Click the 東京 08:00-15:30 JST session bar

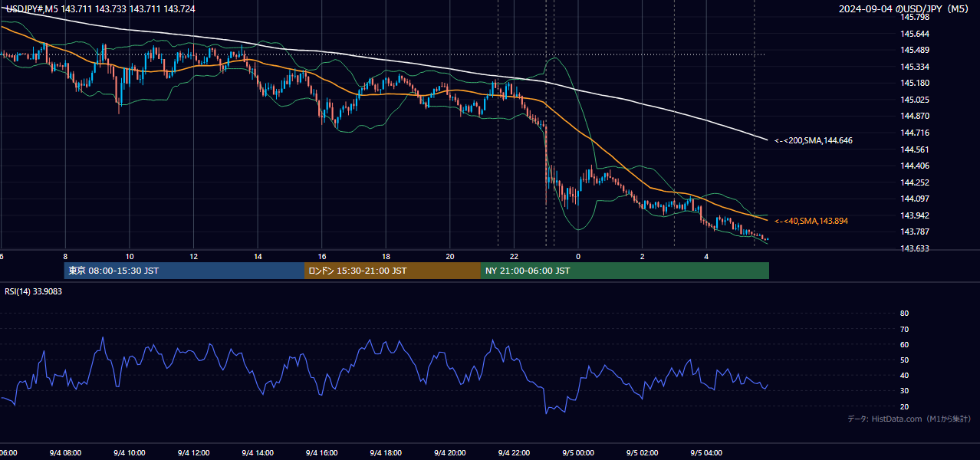pyautogui.click(x=184, y=271)
